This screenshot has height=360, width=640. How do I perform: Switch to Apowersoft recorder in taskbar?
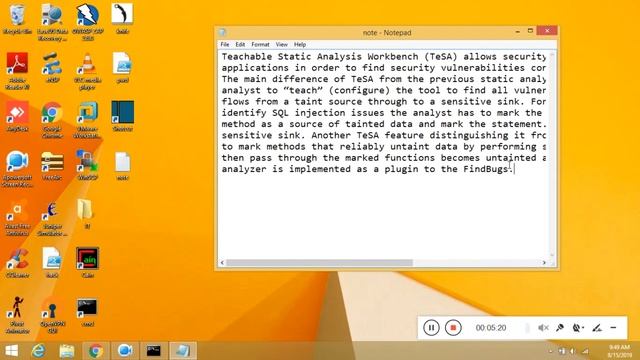[125, 351]
